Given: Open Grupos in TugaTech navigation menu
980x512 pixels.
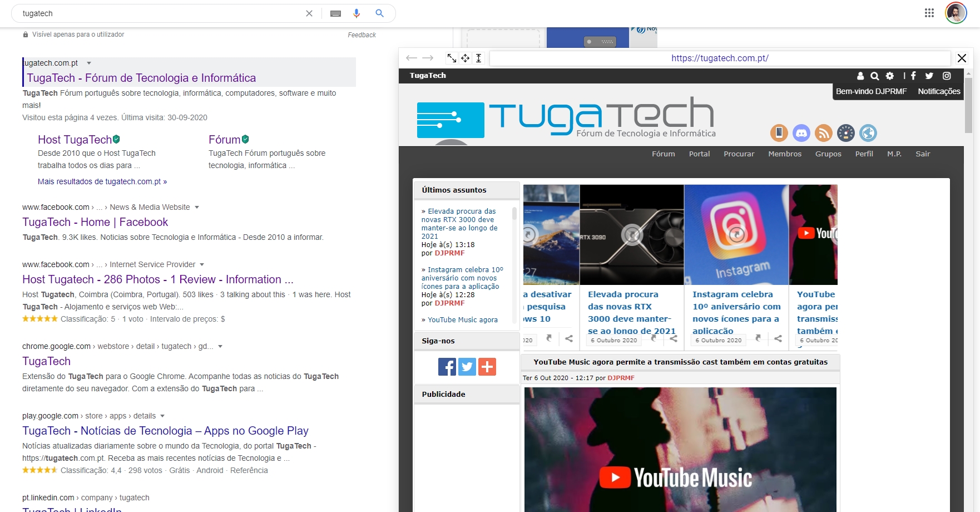Looking at the screenshot, I should pos(828,154).
